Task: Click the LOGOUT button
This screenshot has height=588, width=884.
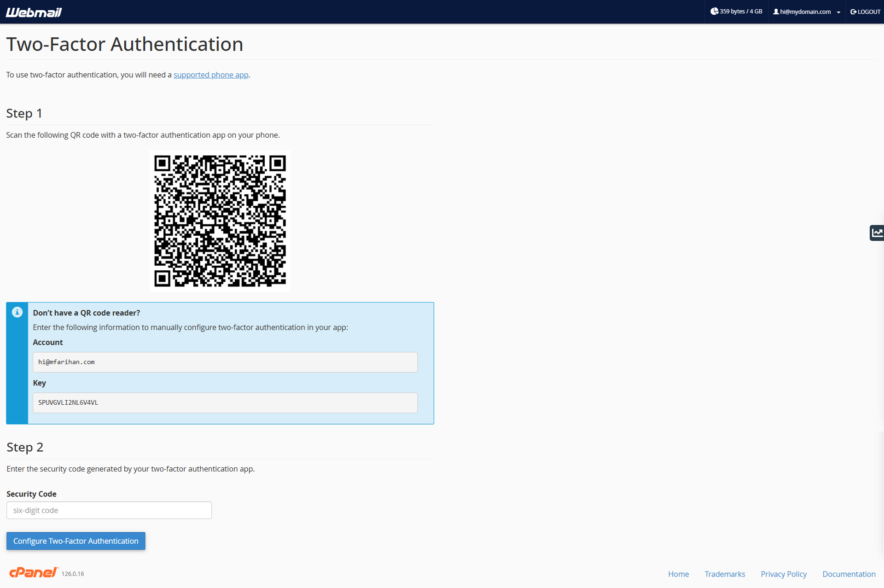Action: click(x=865, y=12)
